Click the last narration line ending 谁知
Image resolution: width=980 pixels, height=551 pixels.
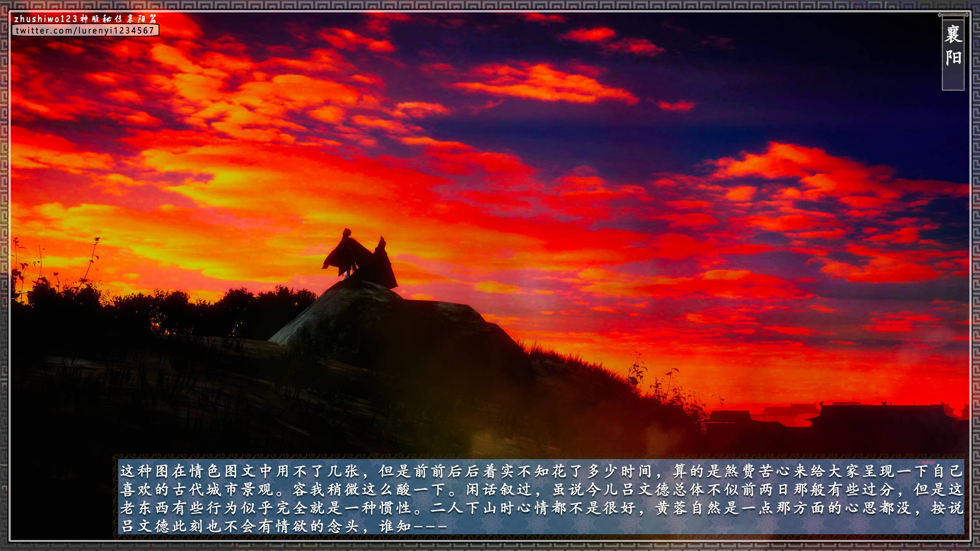click(x=283, y=527)
